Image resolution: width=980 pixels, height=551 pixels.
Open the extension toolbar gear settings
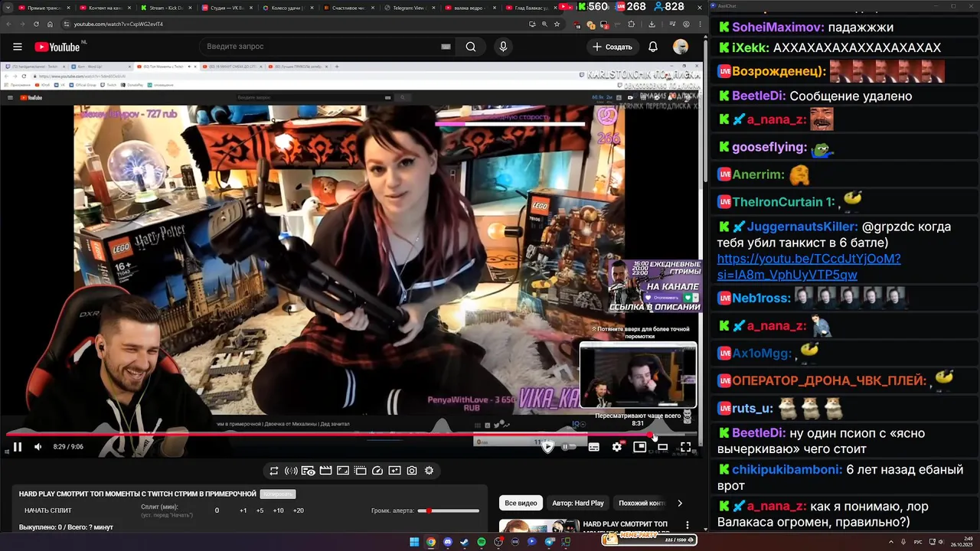pyautogui.click(x=429, y=471)
